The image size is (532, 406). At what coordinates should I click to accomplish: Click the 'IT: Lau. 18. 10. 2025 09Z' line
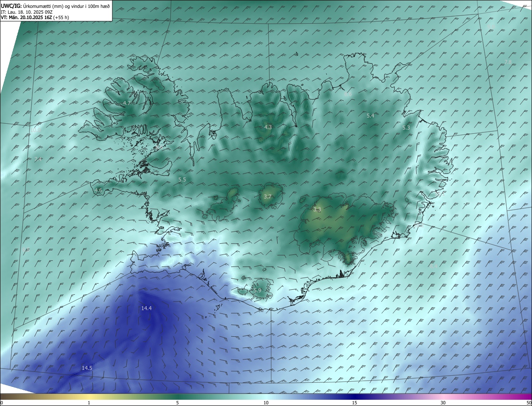(26, 12)
